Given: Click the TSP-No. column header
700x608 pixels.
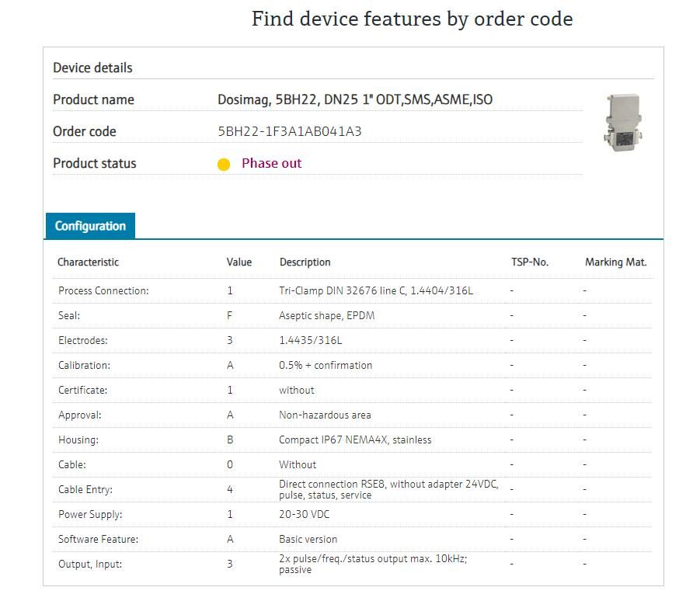Looking at the screenshot, I should coord(530,262).
